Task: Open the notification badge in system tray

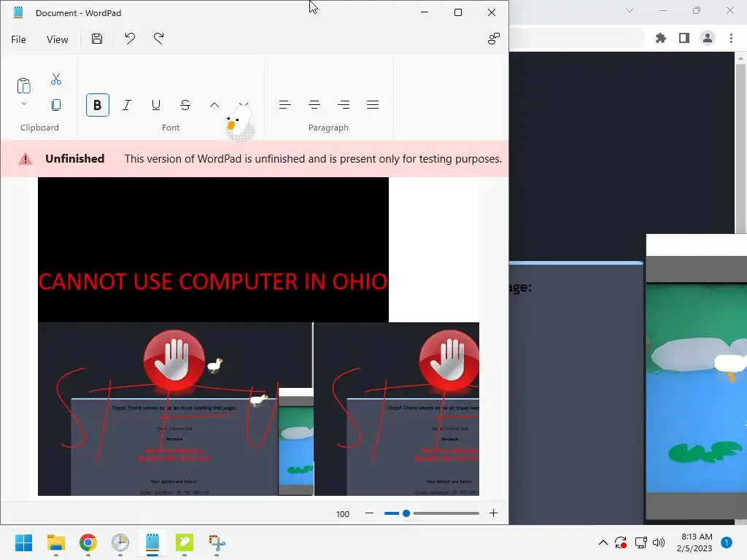Action: [x=727, y=542]
